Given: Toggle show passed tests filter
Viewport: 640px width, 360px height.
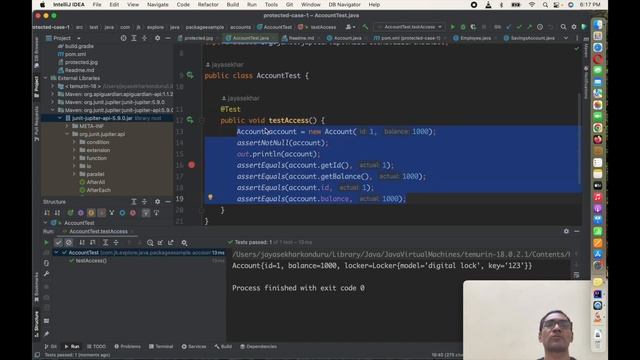Looking at the screenshot, I should click(x=58, y=242).
